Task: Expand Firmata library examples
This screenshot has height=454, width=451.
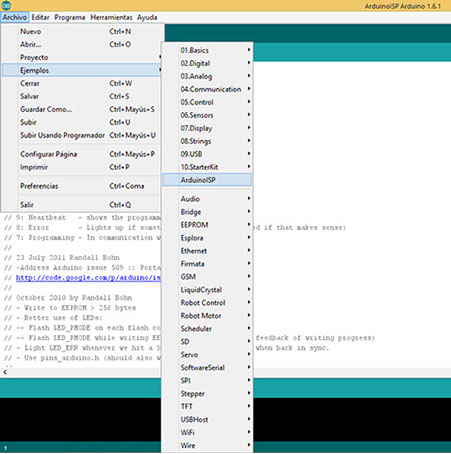Action: click(207, 264)
